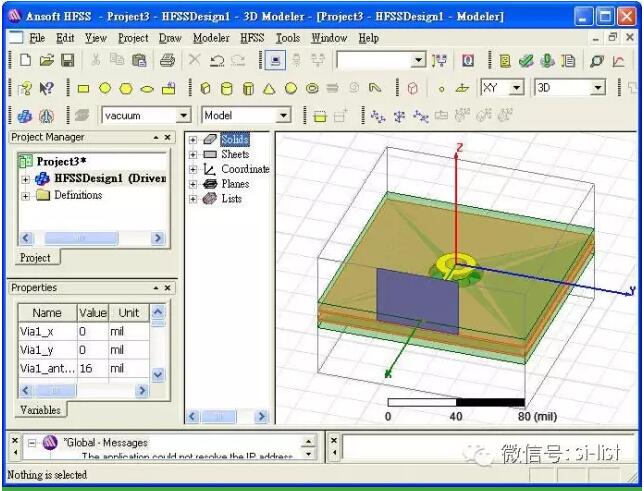Select the Draw bondwire tool
This screenshot has width=644, height=491.
[375, 88]
